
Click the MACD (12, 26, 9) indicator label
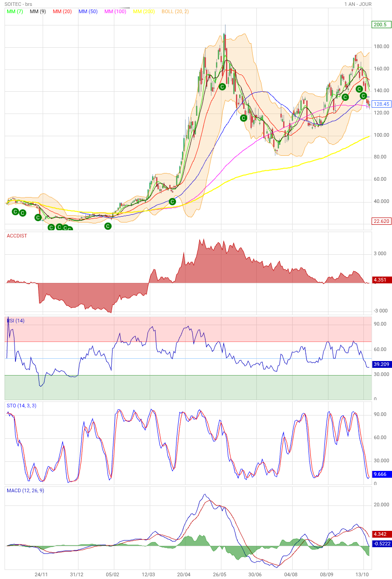coord(25,490)
